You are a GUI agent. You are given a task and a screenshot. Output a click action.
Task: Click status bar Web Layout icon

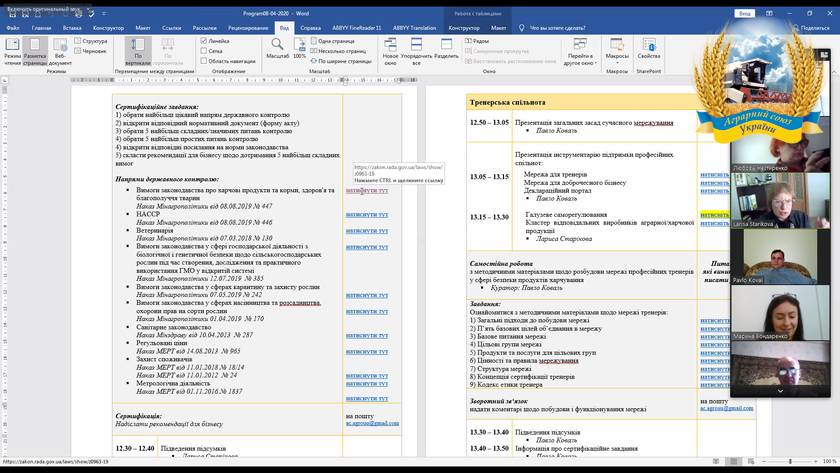[751, 461]
